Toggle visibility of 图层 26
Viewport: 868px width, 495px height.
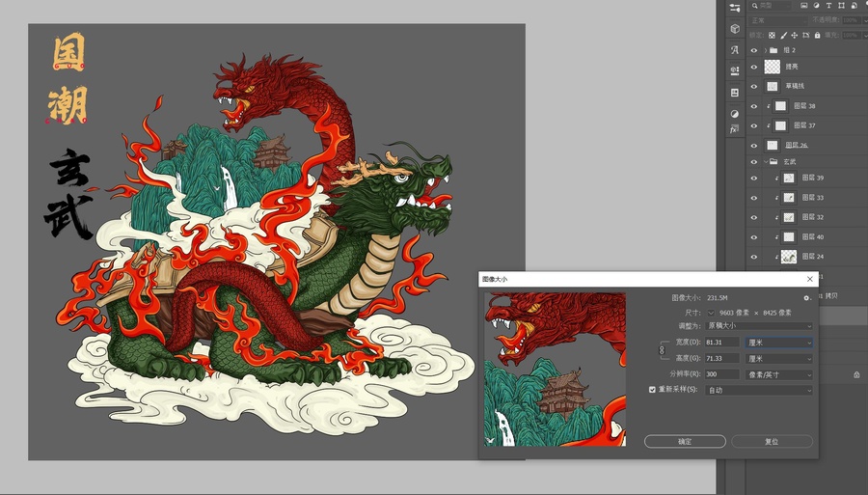[x=754, y=146]
